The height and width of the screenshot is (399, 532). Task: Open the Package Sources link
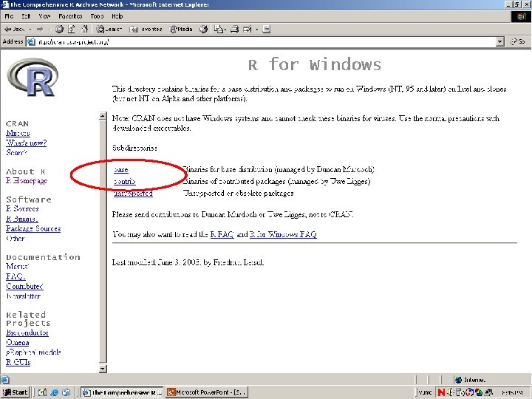33,228
